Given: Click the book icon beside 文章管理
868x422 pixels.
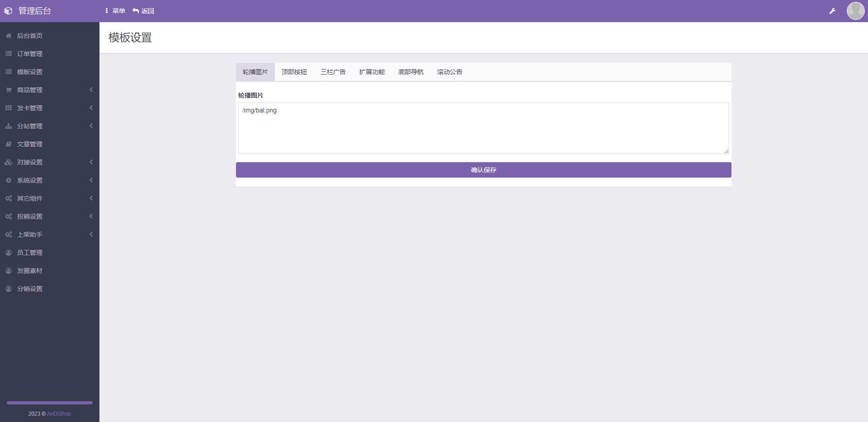Looking at the screenshot, I should point(8,144).
